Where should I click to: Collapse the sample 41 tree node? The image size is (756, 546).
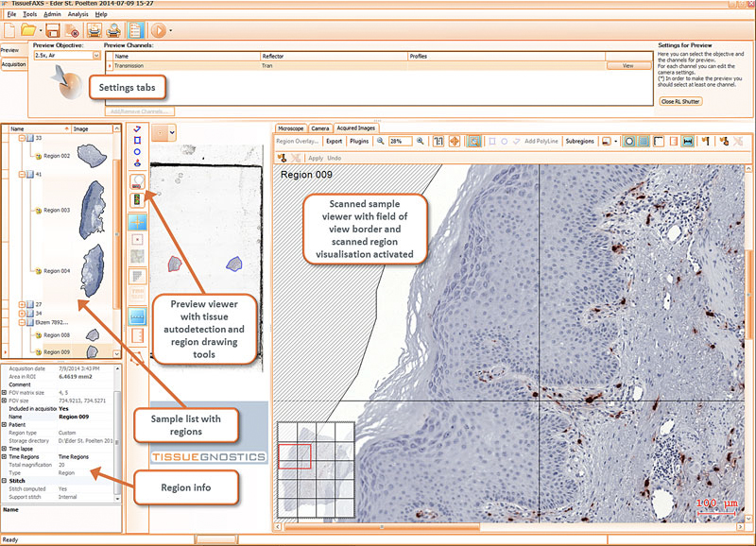tap(20, 175)
